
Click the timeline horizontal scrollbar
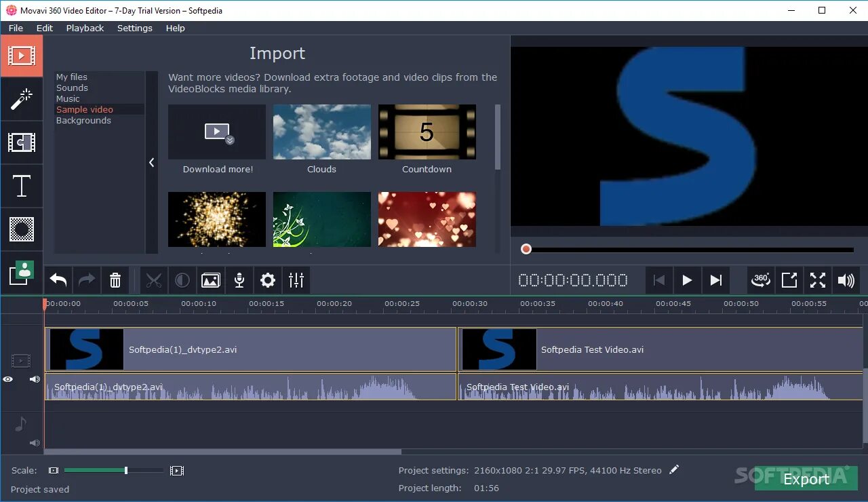(223, 451)
